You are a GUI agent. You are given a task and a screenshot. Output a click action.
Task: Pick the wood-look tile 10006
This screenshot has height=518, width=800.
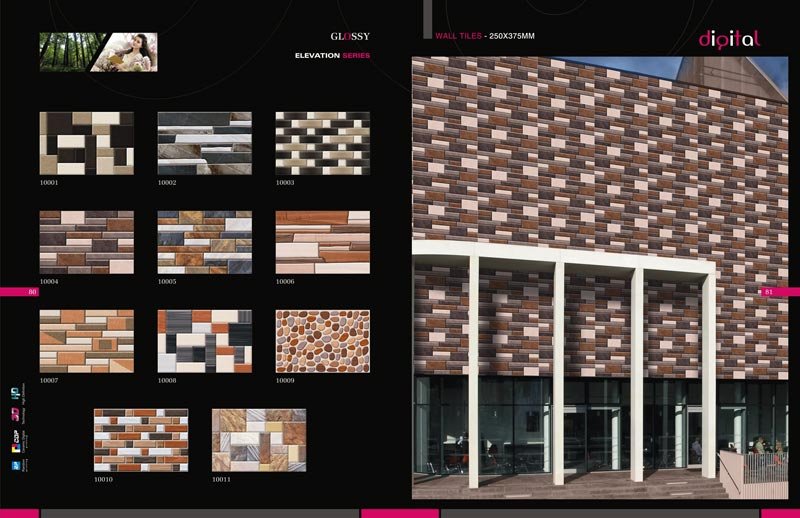pyautogui.click(x=322, y=242)
